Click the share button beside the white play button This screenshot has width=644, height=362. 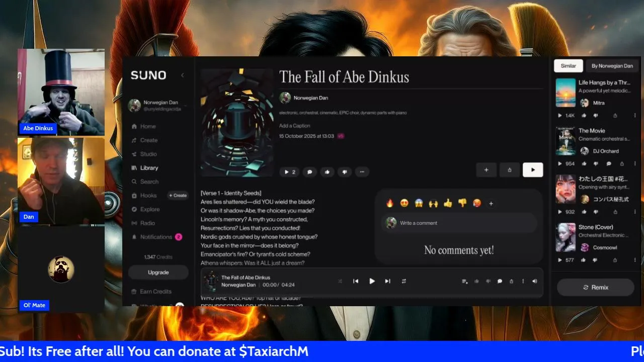coord(510,170)
